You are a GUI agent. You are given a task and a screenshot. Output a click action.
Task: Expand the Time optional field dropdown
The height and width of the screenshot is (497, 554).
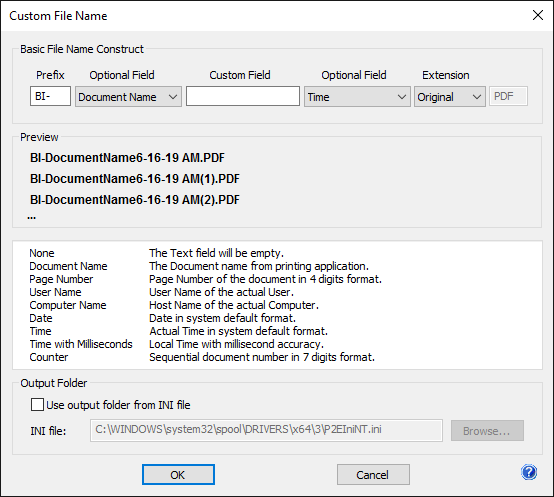357,96
